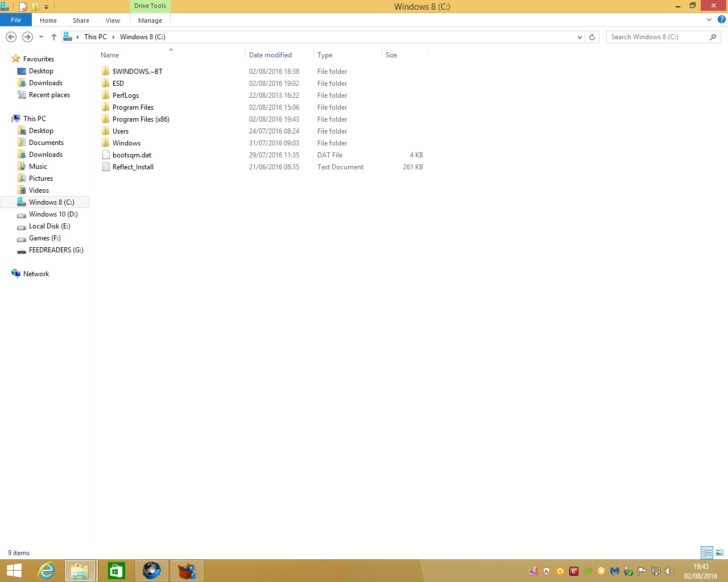Screen dimensions: 728x582
Task: Open Music under This PC
Action: pyautogui.click(x=38, y=167)
